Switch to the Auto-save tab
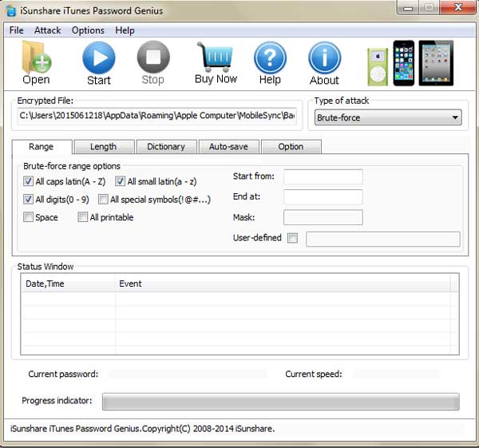Viewport: 479px width, 448px height. click(x=228, y=147)
